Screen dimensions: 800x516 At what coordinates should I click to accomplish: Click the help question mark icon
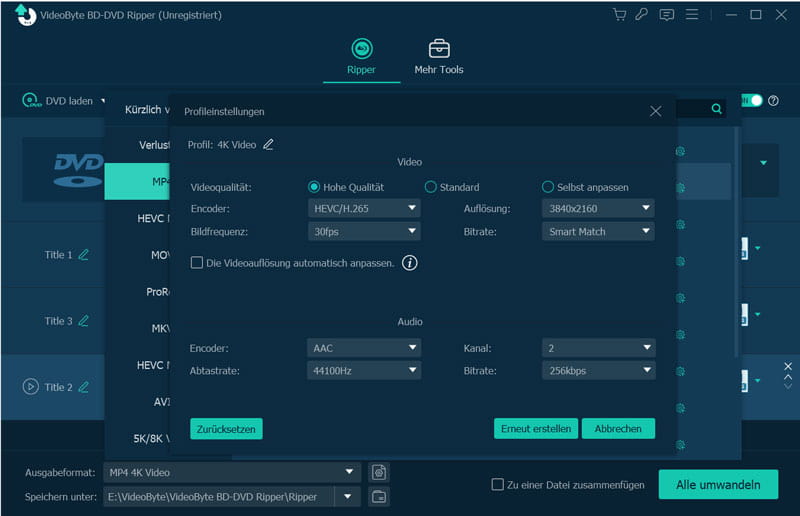[773, 101]
